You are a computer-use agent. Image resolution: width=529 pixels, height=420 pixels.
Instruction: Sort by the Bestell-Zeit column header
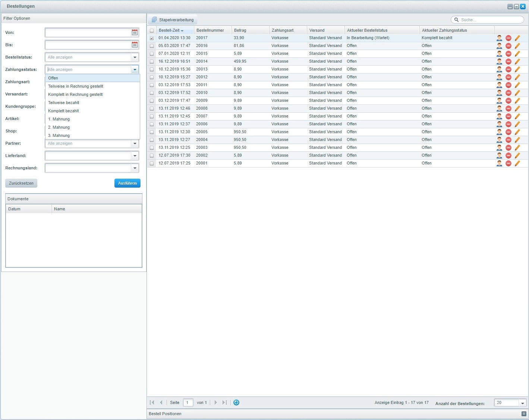pyautogui.click(x=175, y=30)
